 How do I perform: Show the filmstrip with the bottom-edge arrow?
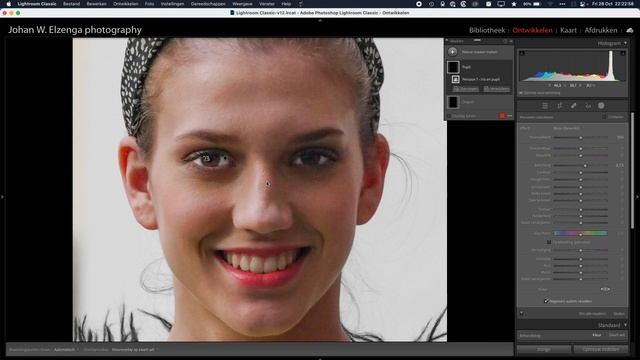(x=320, y=358)
